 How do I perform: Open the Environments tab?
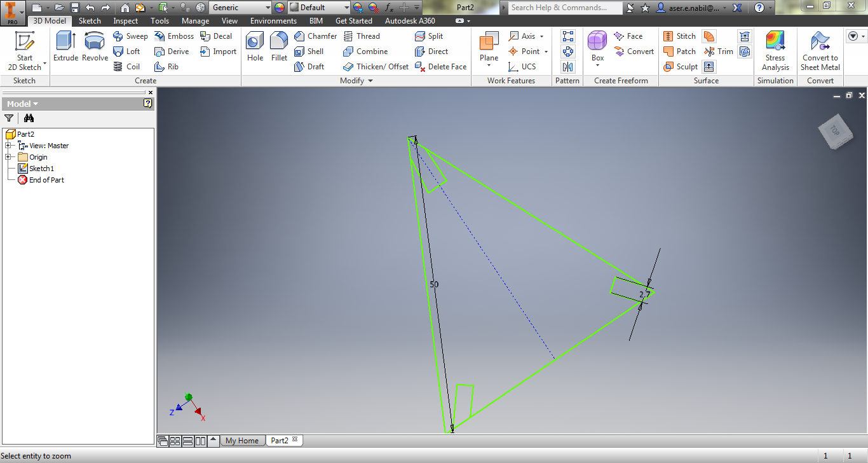(x=274, y=21)
